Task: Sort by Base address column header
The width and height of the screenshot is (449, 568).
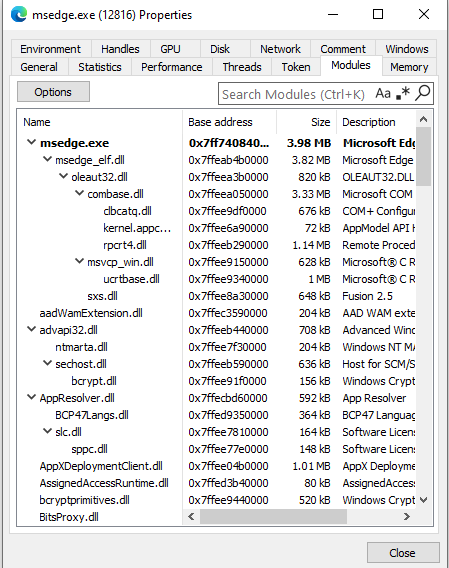Action: click(229, 122)
